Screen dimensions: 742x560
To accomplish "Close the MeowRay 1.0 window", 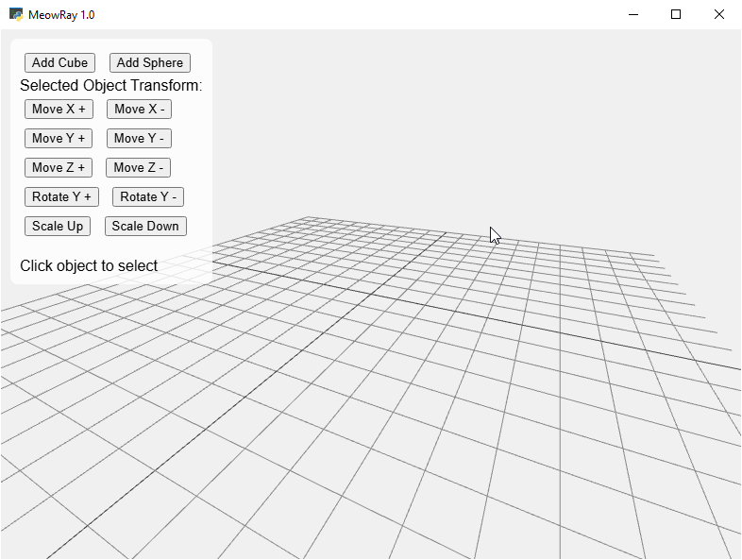I will coord(718,15).
